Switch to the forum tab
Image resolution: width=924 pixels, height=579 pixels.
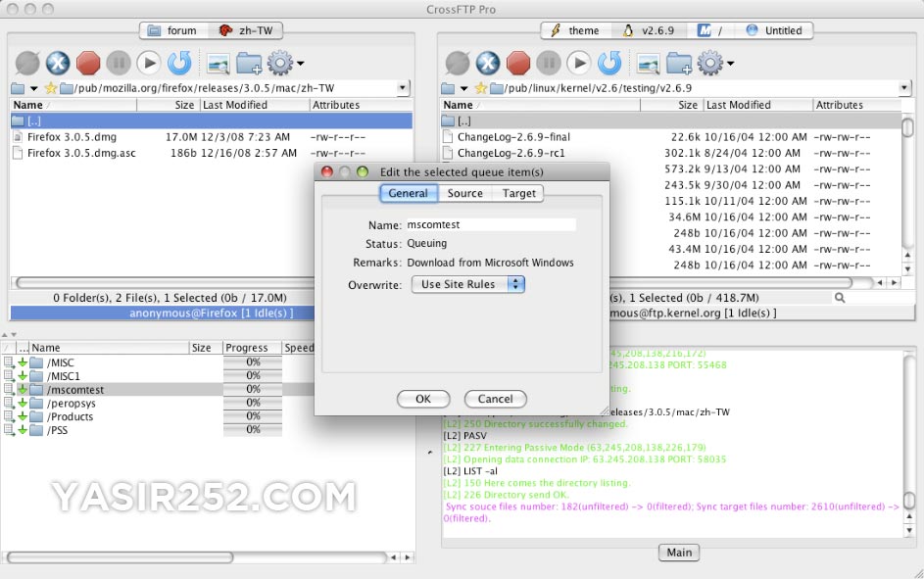173,30
